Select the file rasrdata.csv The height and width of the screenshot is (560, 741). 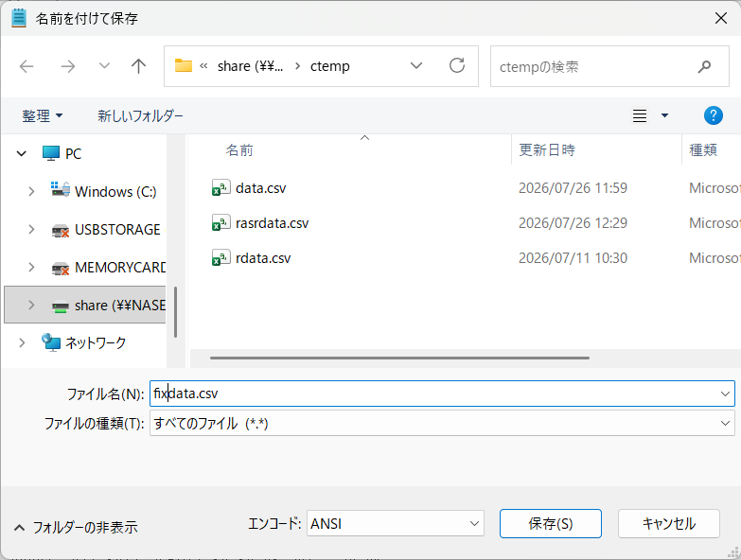tap(273, 223)
